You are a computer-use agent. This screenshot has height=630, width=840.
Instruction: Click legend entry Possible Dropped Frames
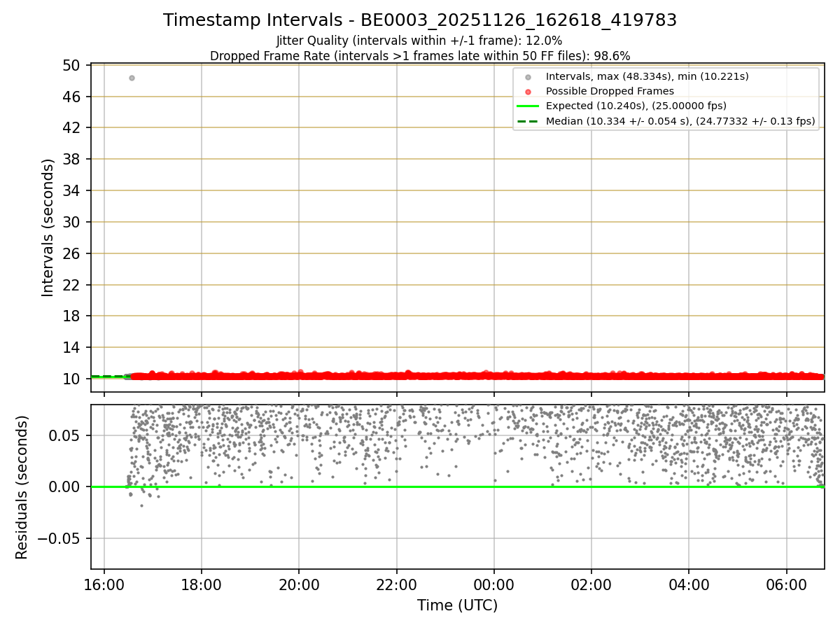tap(610, 91)
